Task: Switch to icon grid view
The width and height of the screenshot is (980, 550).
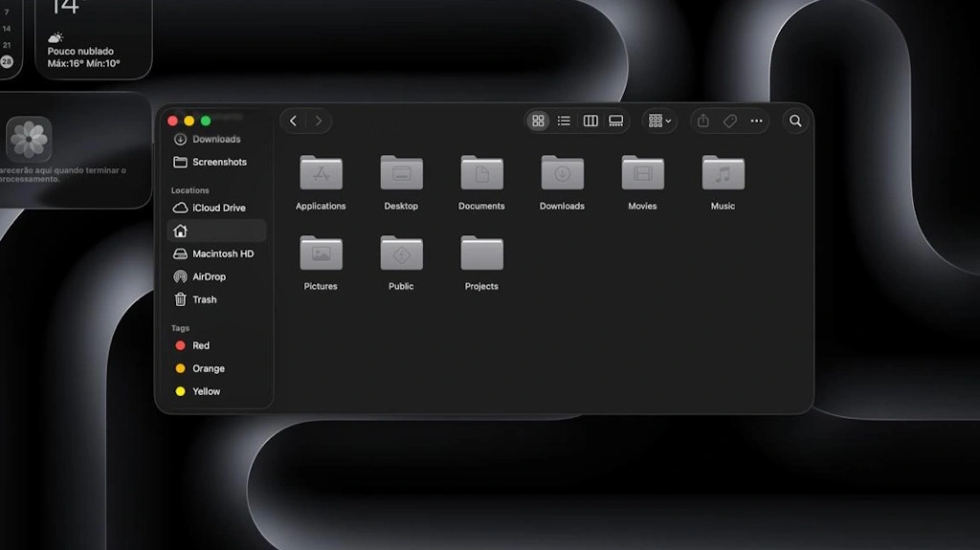Action: pos(538,121)
